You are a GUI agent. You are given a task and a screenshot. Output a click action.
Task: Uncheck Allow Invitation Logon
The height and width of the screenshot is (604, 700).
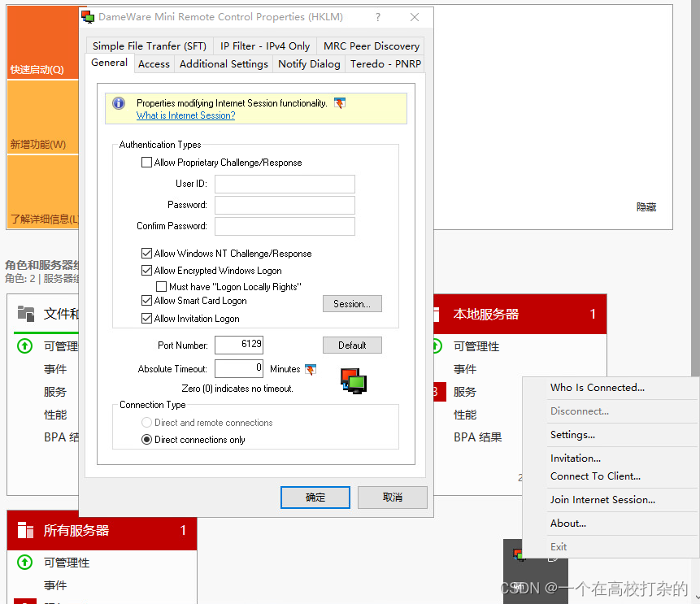[x=146, y=319]
